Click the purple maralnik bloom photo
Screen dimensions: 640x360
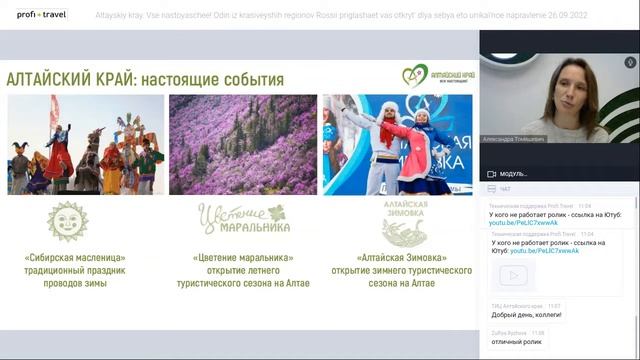pyautogui.click(x=243, y=144)
